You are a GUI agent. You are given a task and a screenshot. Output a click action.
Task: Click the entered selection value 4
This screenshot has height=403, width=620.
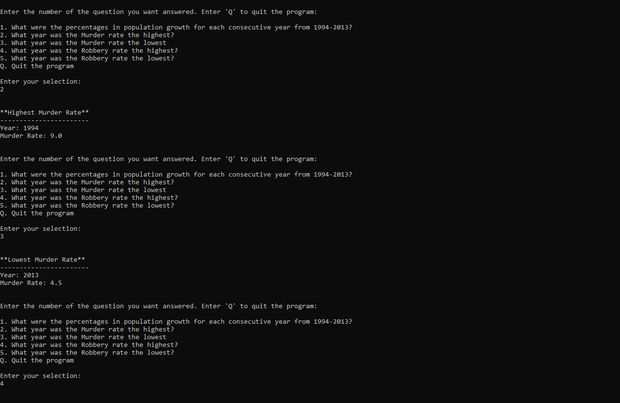pos(2,384)
